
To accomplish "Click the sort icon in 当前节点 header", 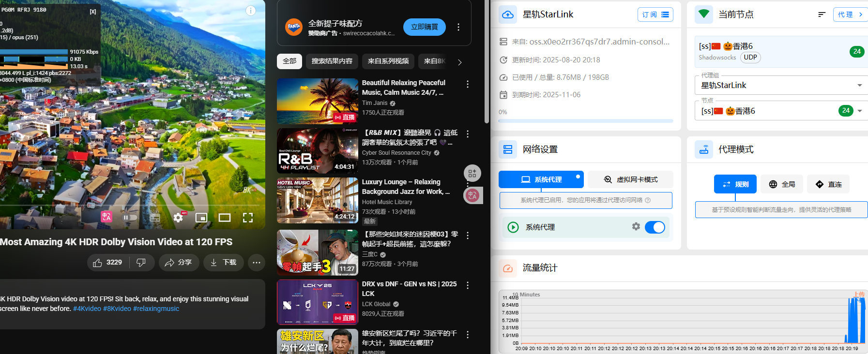I will tap(822, 15).
